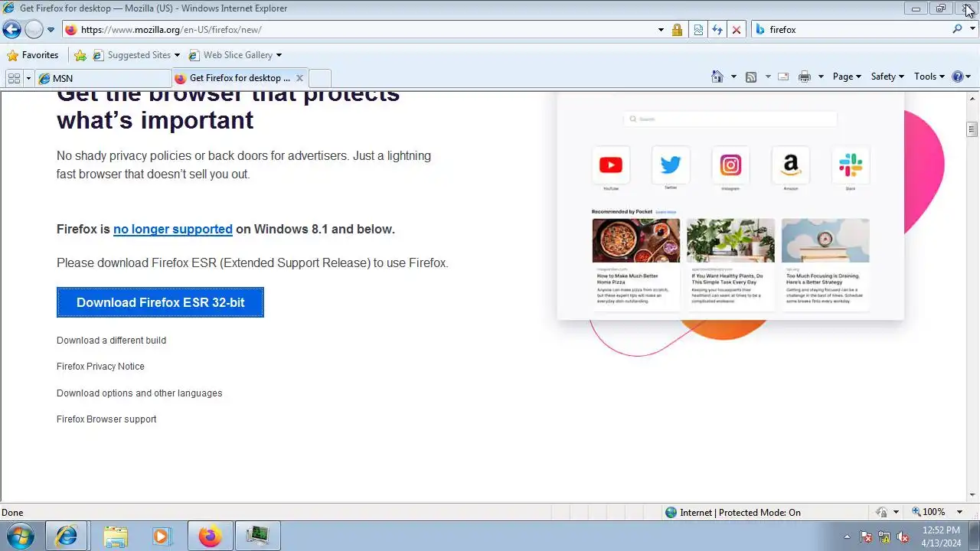This screenshot has height=551, width=980.
Task: Expand the zoom level dropdown arrow
Action: pyautogui.click(x=961, y=512)
